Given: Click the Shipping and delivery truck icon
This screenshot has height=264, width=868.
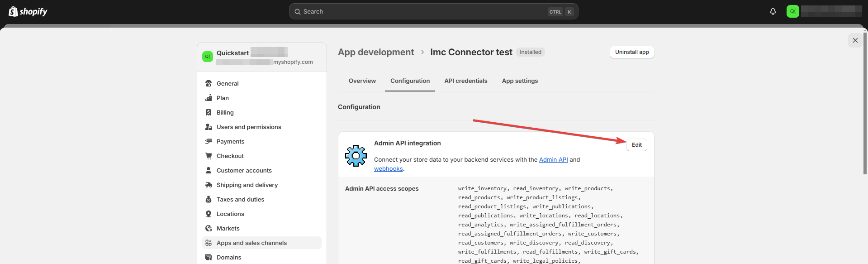Looking at the screenshot, I should 209,185.
